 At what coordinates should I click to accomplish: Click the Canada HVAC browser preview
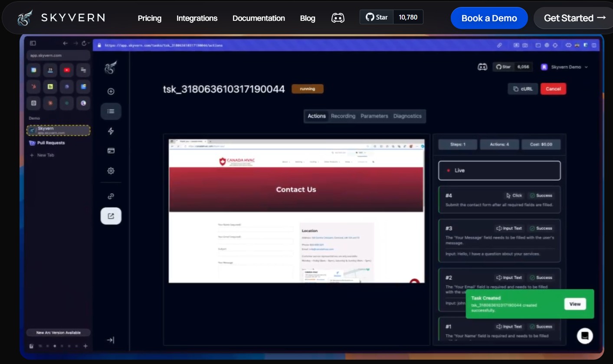pos(297,211)
